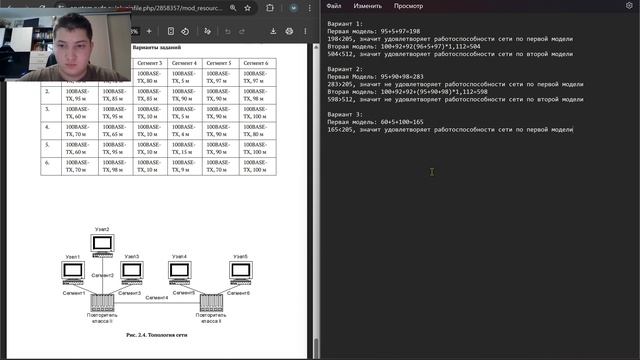Screen dimensions: 640x360
Task: Open the Chrome three-dot menu
Action: [309, 8]
